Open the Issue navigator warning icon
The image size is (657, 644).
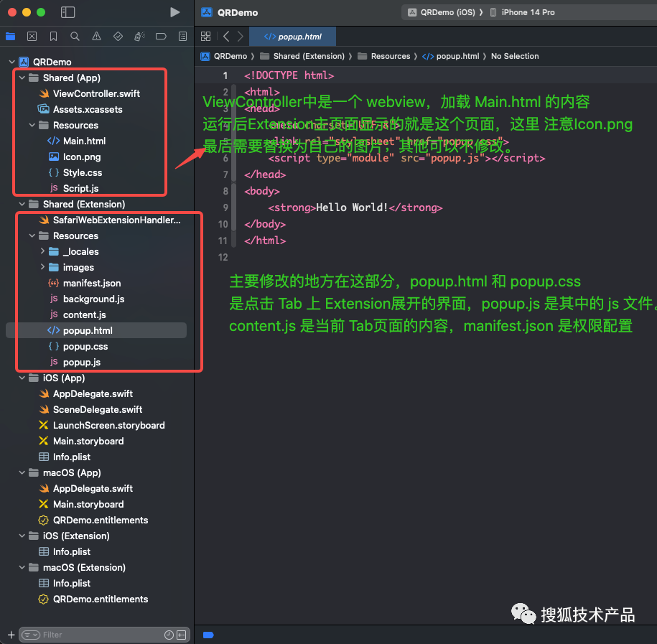[96, 37]
